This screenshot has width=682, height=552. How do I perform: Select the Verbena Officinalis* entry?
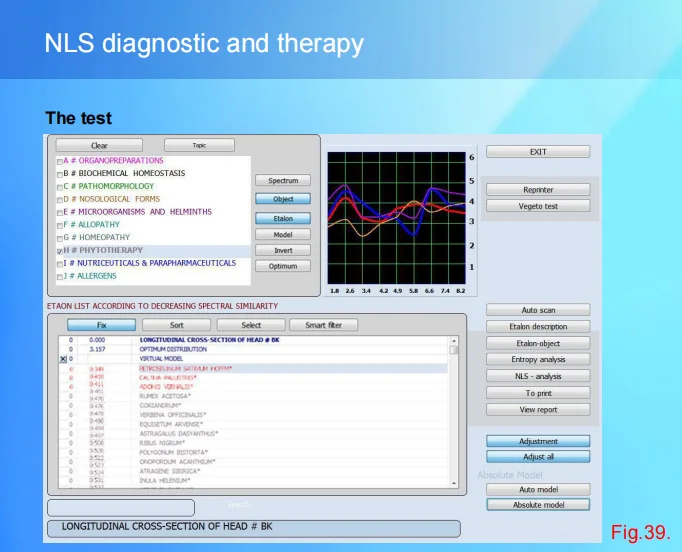pos(253,415)
